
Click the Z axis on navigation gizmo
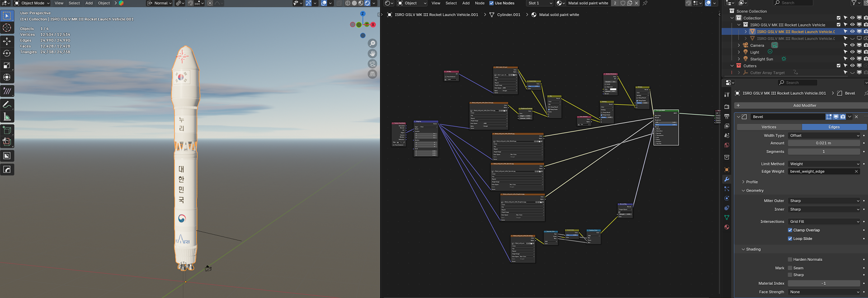click(363, 14)
